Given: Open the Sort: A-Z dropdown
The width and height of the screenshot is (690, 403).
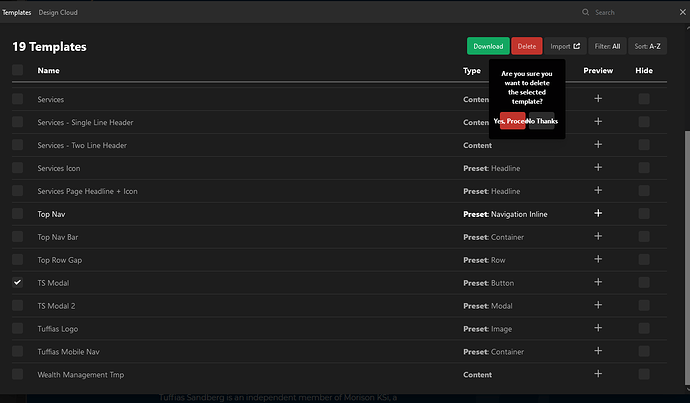Looking at the screenshot, I should point(648,46).
